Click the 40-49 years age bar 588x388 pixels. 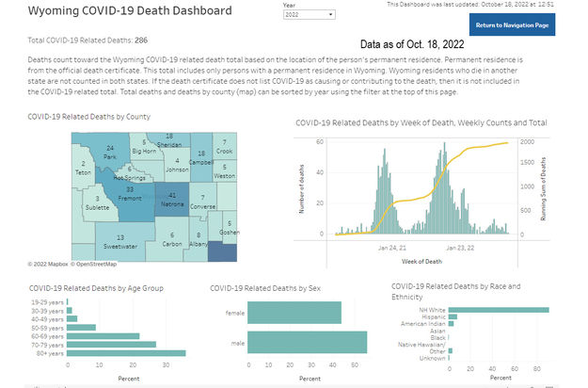coord(72,319)
